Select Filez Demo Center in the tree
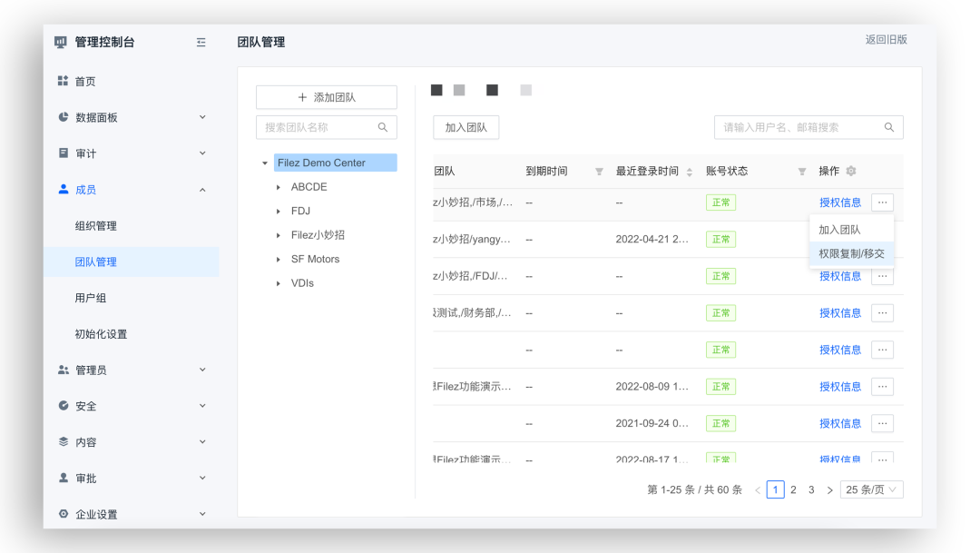The height and width of the screenshot is (553, 980). [x=335, y=163]
